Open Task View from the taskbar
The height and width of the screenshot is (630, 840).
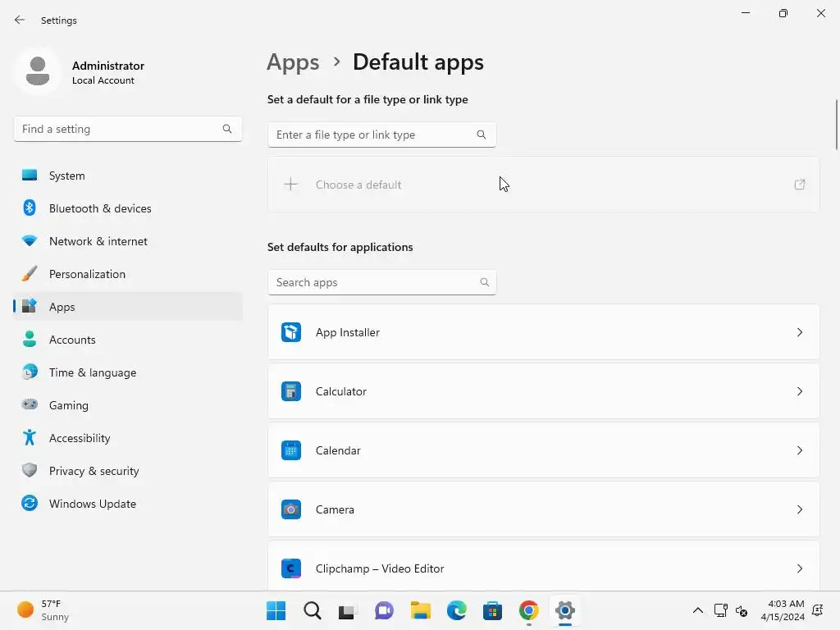click(x=347, y=610)
